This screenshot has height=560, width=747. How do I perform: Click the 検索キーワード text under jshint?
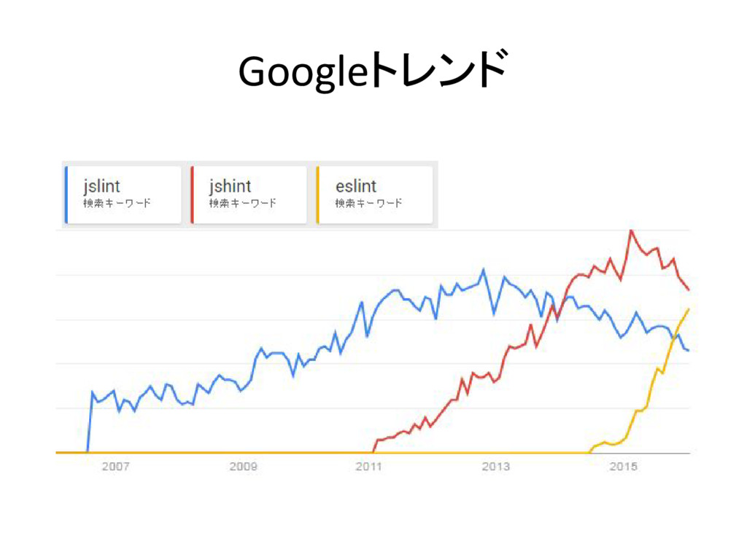242,203
